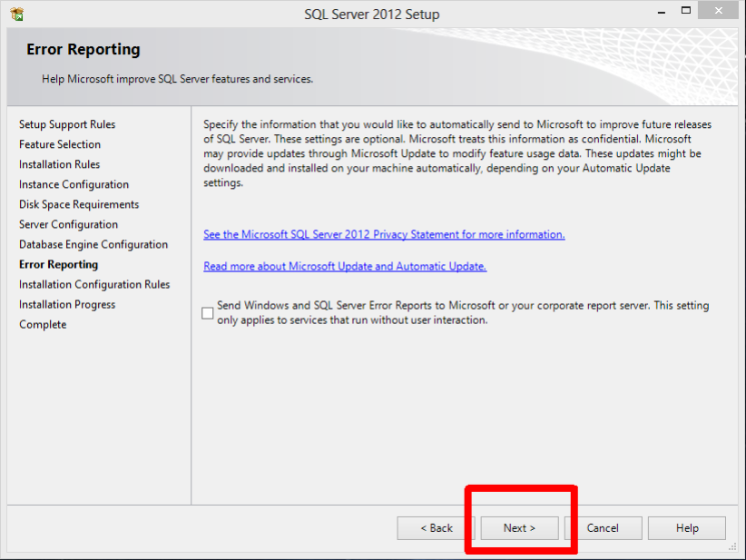The image size is (746, 560).
Task: Minimize the SQL Server 2012 Setup window
Action: [x=662, y=11]
